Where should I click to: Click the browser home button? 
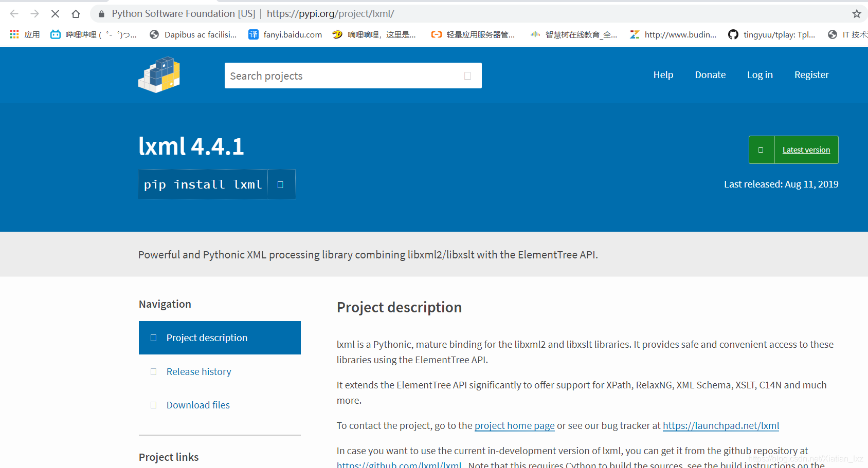tap(76, 14)
